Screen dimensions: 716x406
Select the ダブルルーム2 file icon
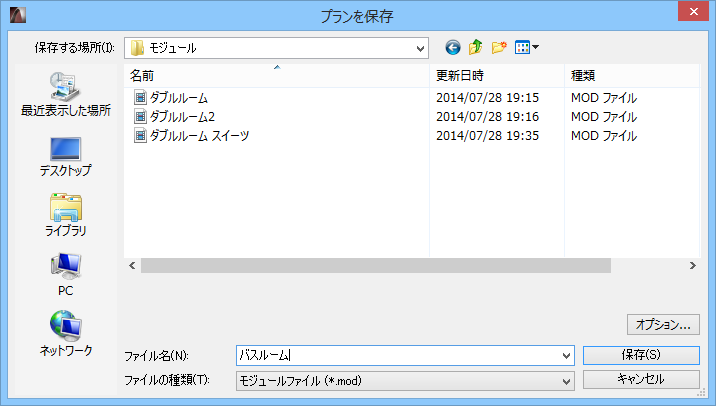(140, 116)
